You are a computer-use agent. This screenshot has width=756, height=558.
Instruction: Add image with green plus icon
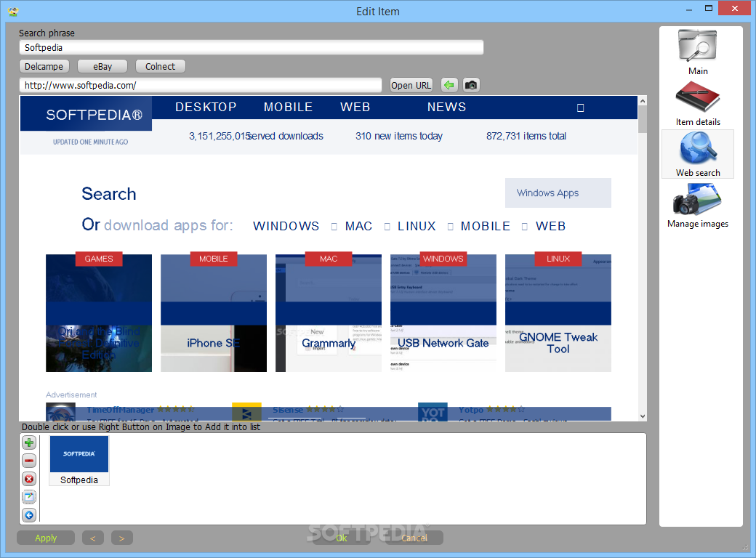coord(29,442)
